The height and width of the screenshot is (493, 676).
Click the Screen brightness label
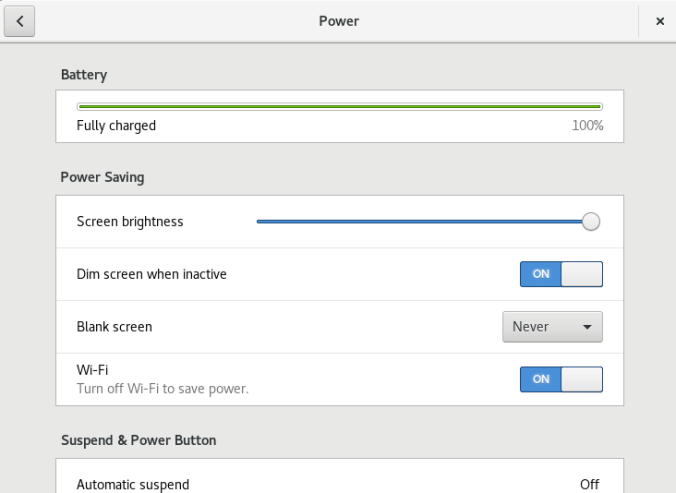[130, 222]
